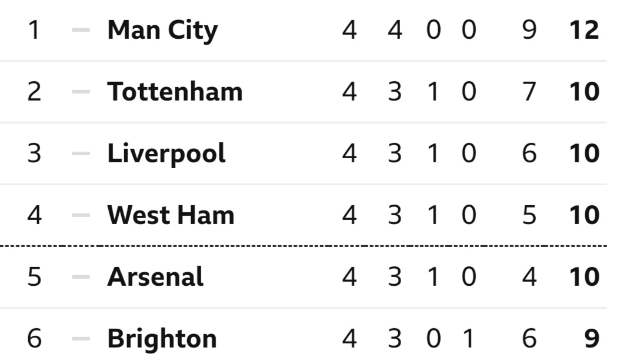Screen dimensions: 620x364
Task: Click Man City's no-movement dash icon
Action: (x=81, y=30)
